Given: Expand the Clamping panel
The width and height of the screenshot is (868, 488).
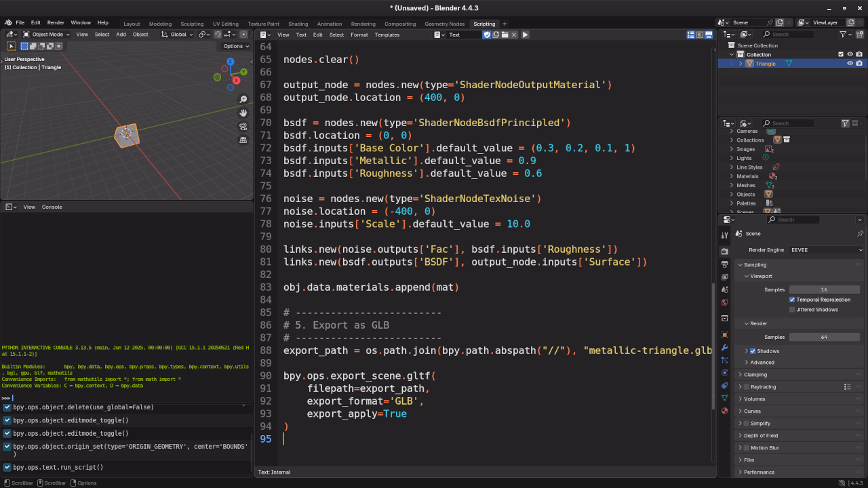Looking at the screenshot, I should (x=755, y=375).
